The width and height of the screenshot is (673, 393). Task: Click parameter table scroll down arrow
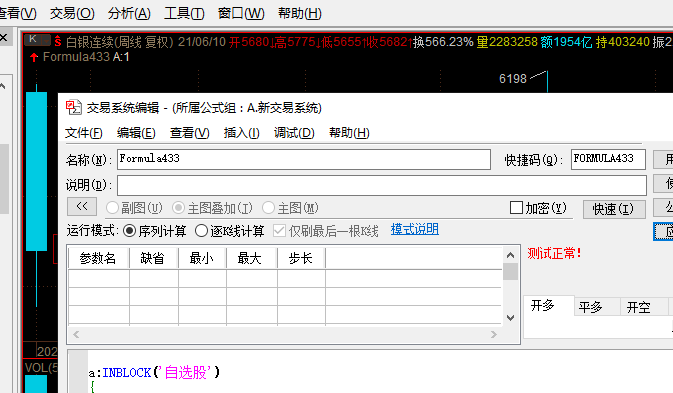tap(510, 318)
